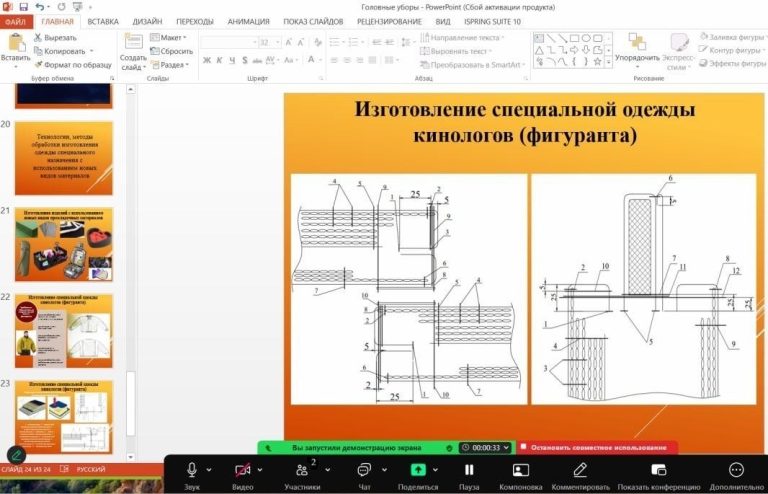Toggle strikethrough formatting
This screenshot has height=494, width=768.
pyautogui.click(x=258, y=60)
